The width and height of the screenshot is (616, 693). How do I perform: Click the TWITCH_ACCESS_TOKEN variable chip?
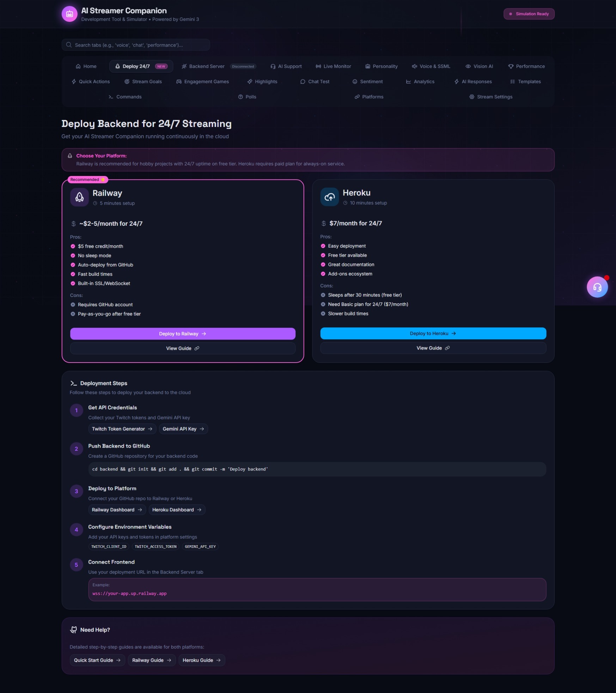(x=155, y=547)
